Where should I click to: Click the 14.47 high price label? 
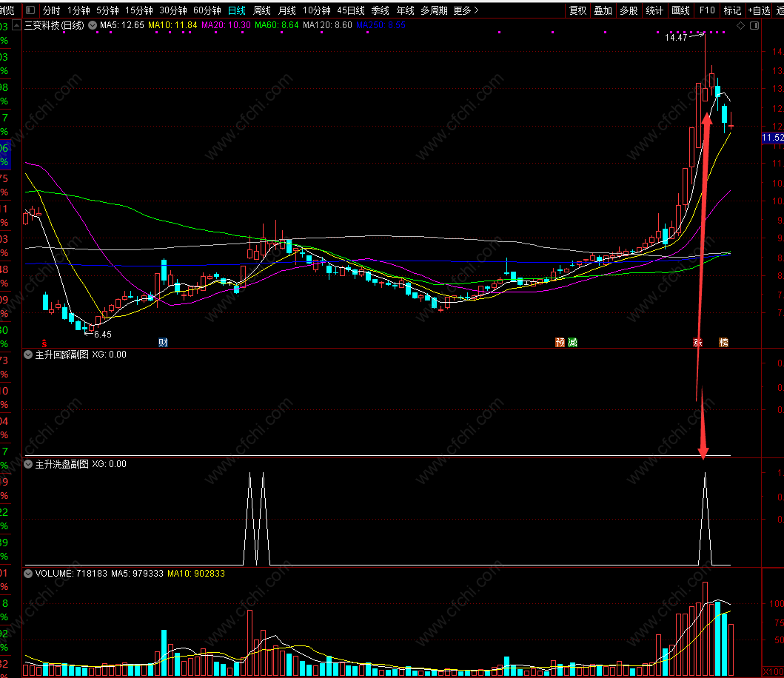676,38
